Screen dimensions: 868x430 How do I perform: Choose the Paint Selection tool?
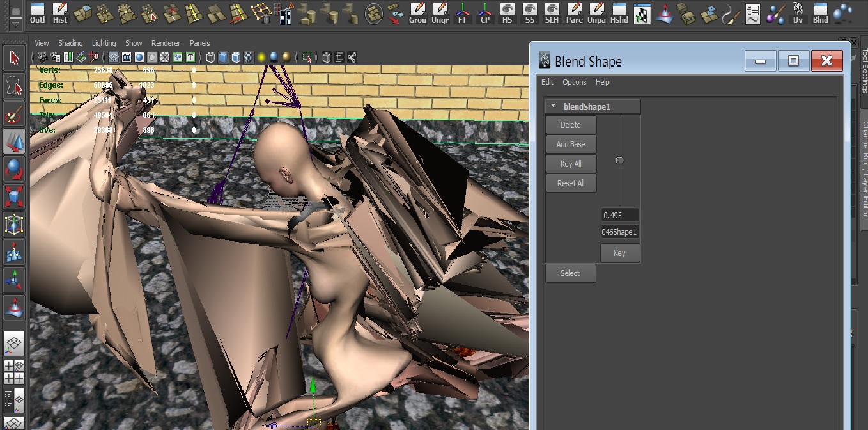tap(14, 115)
